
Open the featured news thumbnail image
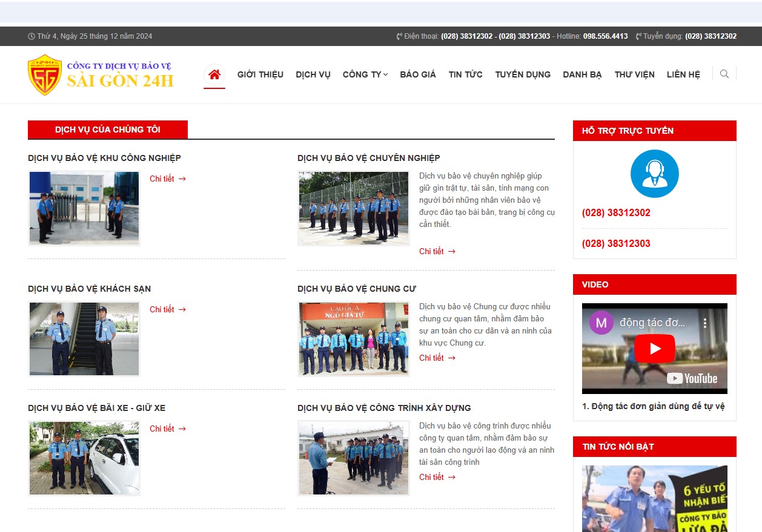(x=654, y=498)
